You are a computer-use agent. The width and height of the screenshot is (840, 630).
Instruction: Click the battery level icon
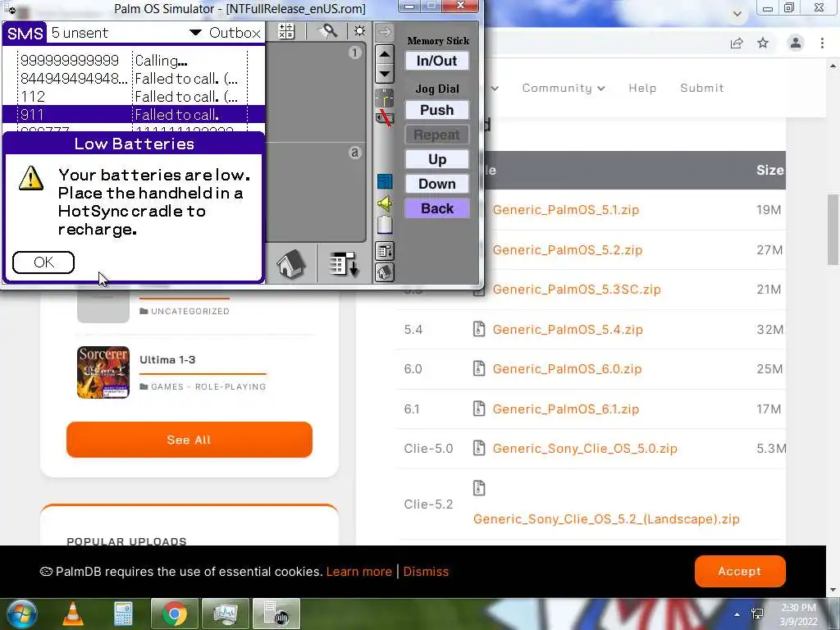click(384, 225)
